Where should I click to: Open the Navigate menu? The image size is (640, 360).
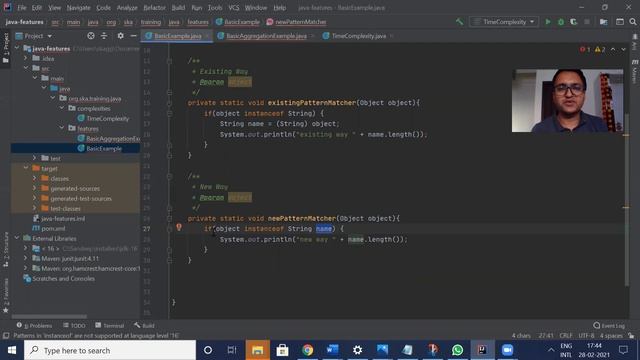[78, 8]
